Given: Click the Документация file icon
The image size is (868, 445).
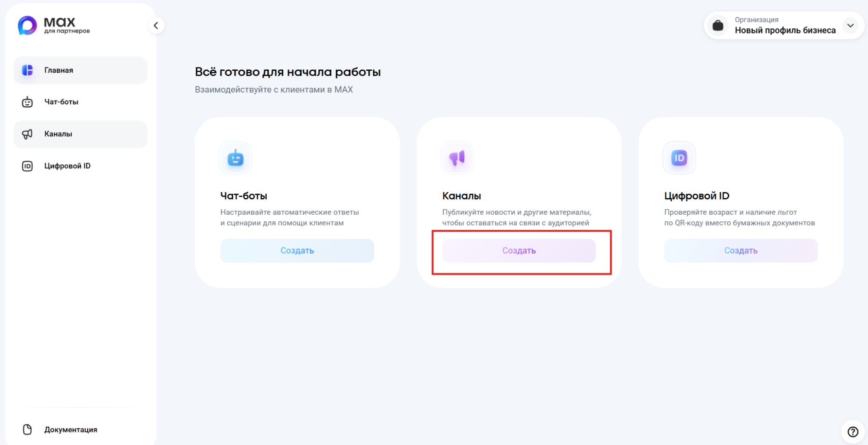Looking at the screenshot, I should pyautogui.click(x=27, y=429).
